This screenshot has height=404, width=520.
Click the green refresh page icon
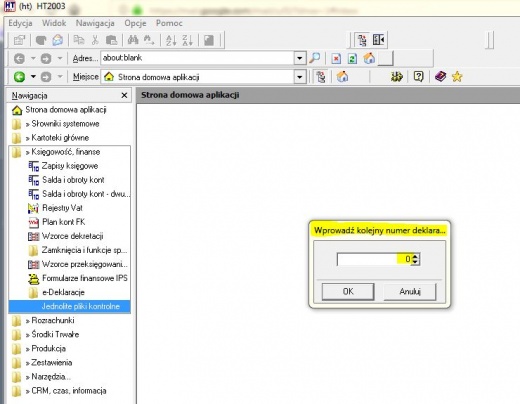[x=352, y=59]
